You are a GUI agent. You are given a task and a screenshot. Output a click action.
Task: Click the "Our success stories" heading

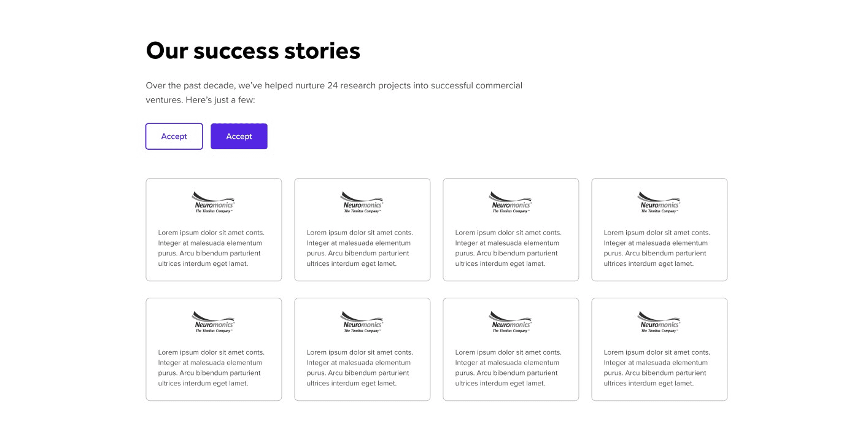[253, 50]
